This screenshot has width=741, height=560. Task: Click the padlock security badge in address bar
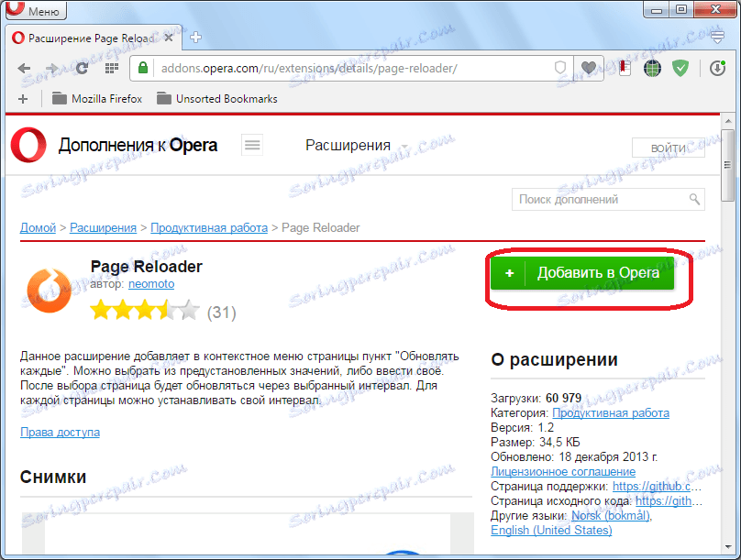click(142, 68)
